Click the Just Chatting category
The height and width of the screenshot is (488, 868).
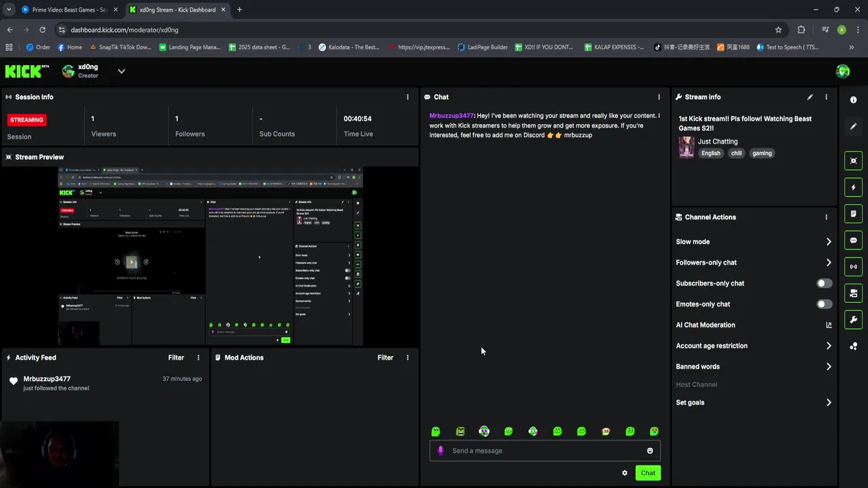tap(717, 142)
